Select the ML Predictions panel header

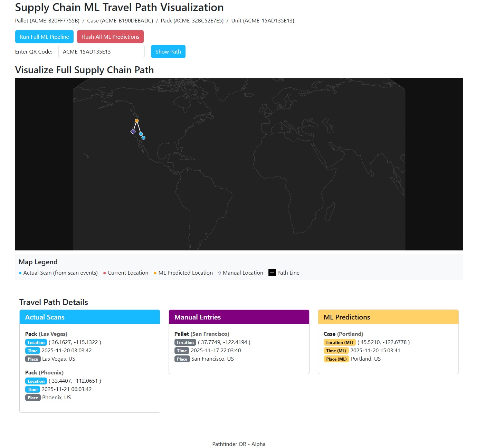coord(388,317)
